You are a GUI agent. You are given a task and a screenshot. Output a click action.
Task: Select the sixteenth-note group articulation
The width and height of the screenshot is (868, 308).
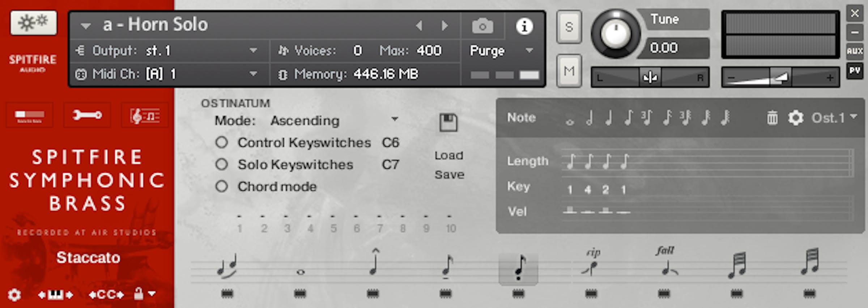pos(737,265)
